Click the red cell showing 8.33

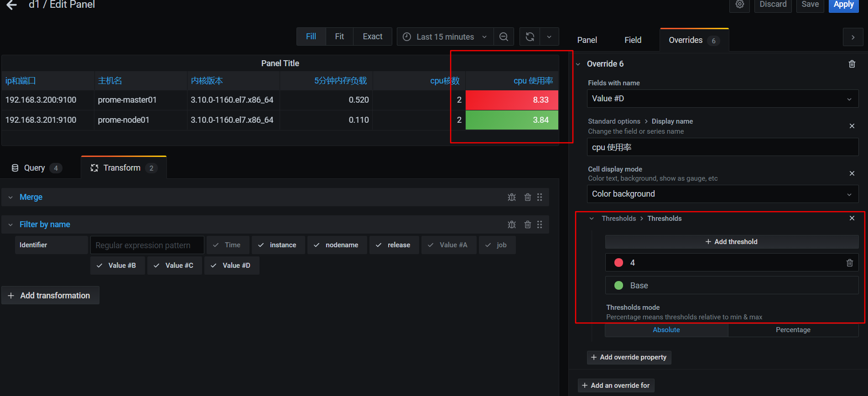tap(512, 100)
